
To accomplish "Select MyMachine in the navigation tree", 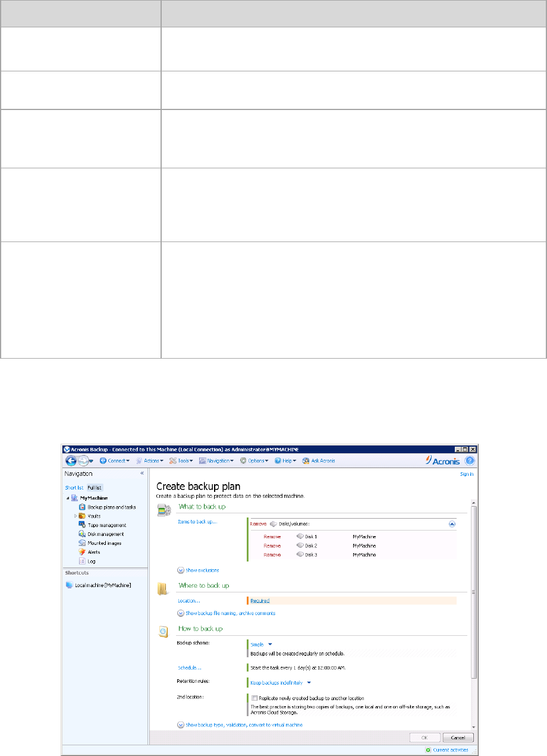I will coord(93,498).
